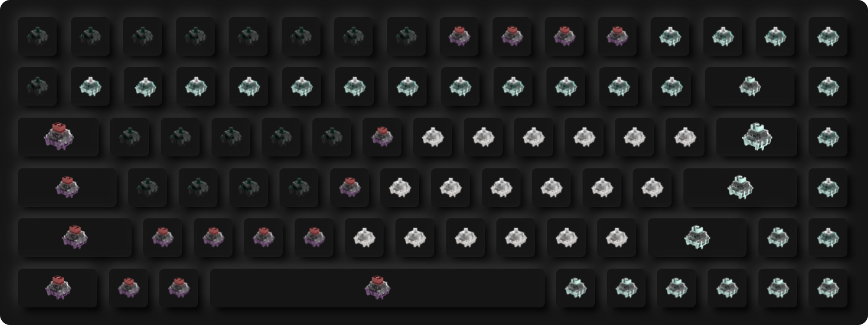Select the Tab key's red switch
868x325 pixels.
58,137
